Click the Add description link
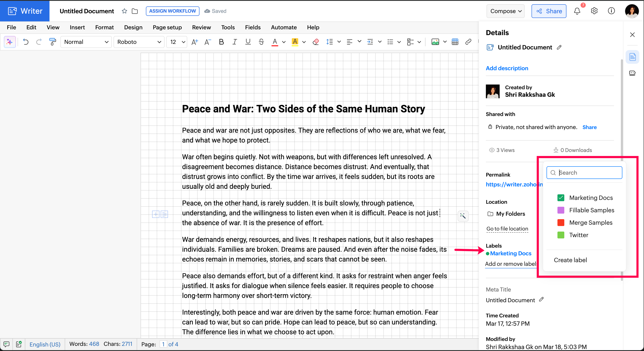Screen dimensions: 644x351 click(507, 68)
